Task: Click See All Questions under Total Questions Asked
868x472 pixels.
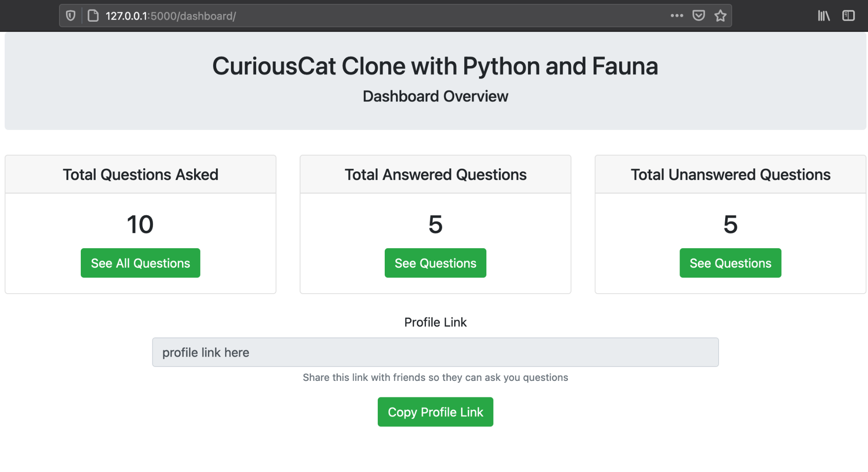Action: 140,262
